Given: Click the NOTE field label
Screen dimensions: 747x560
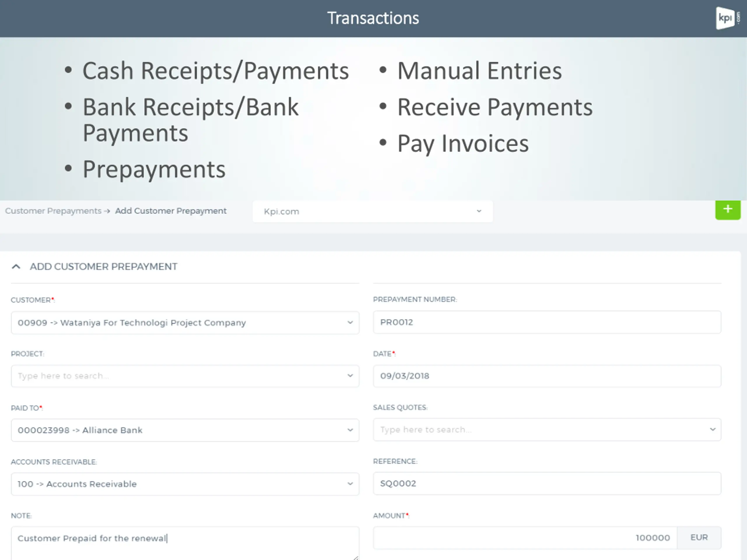Looking at the screenshot, I should (x=21, y=516).
